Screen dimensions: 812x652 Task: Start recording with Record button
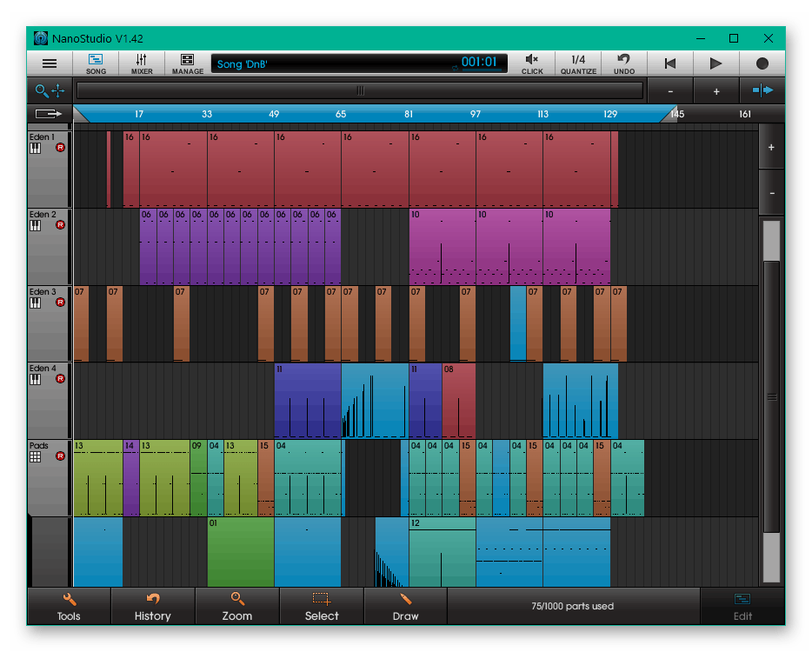click(x=762, y=63)
